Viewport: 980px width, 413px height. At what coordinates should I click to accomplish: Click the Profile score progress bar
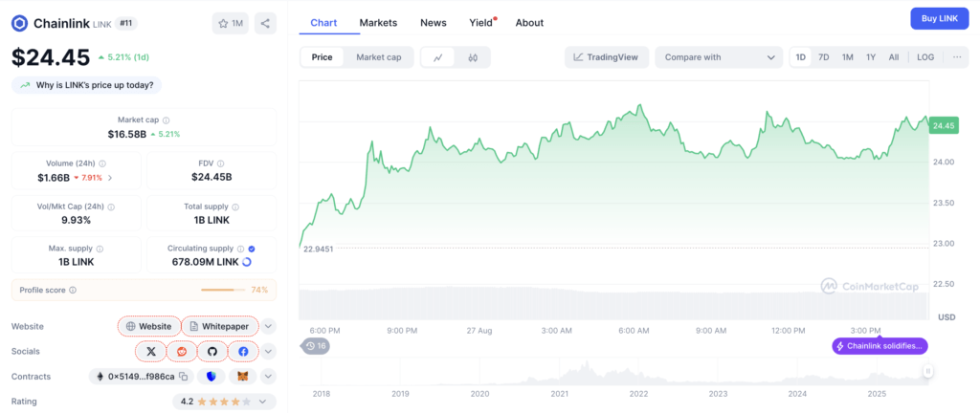pyautogui.click(x=223, y=290)
